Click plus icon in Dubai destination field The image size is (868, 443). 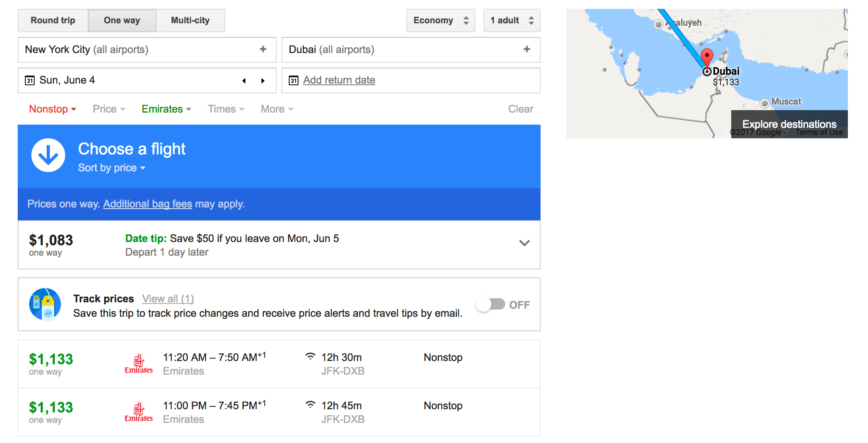point(527,49)
